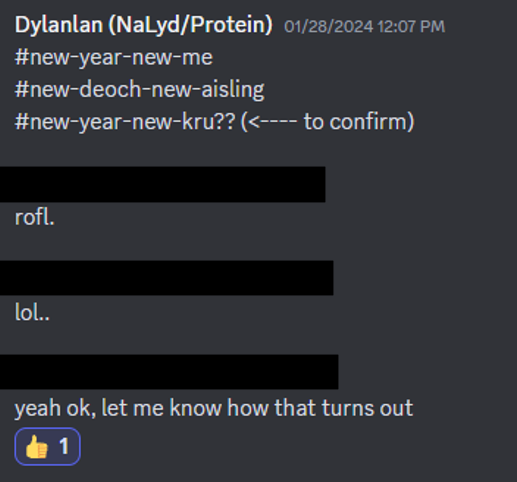Click the 01/28/2024 message date

329,27
